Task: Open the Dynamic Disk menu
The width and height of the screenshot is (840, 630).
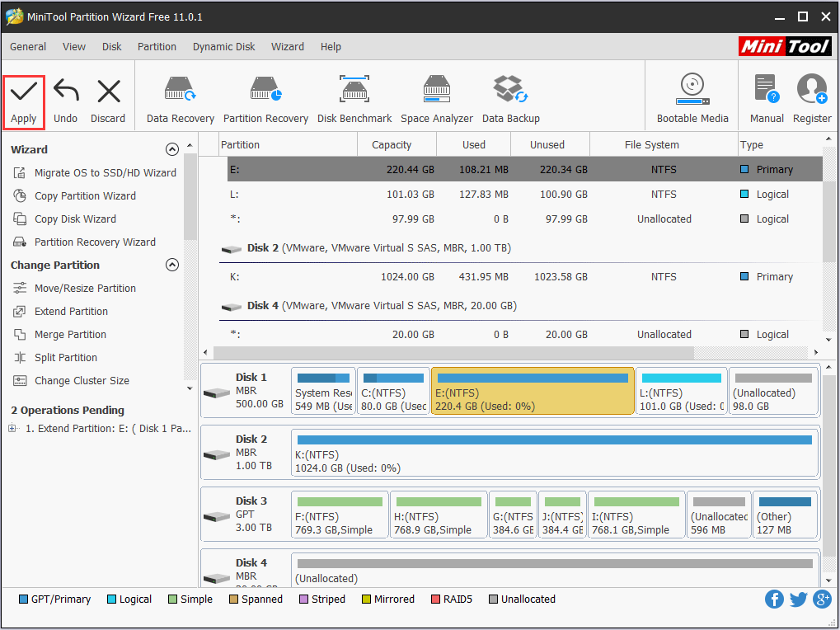Action: (224, 47)
